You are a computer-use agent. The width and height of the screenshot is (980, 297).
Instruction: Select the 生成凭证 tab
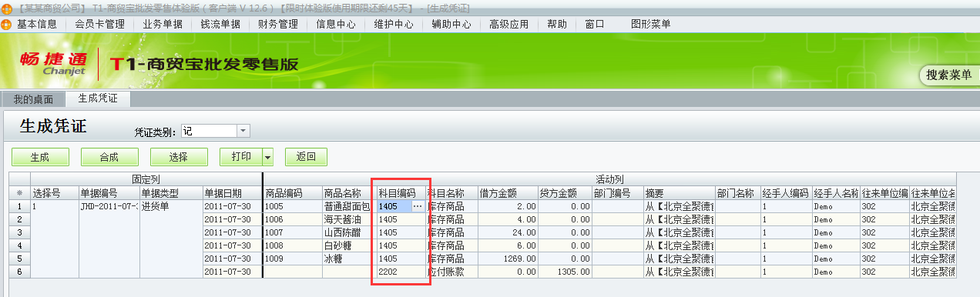tap(98, 98)
